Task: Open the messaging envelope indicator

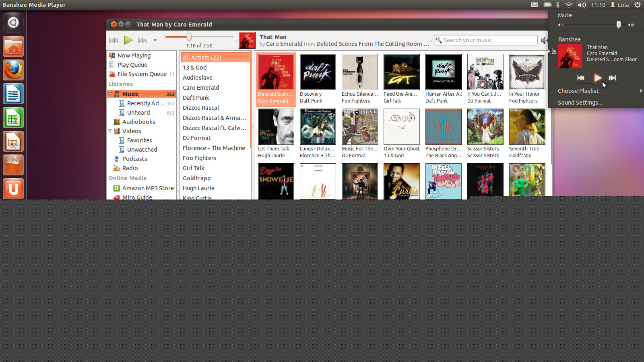Action: coord(535,5)
